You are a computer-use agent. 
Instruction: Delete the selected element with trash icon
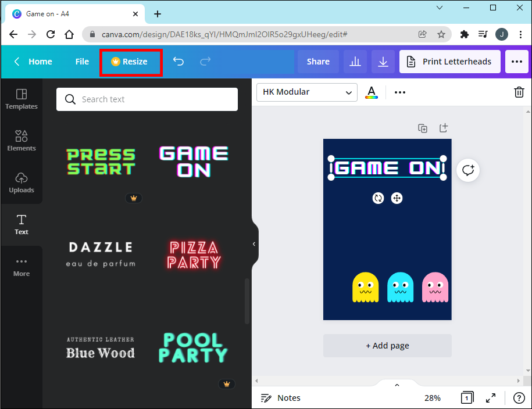(x=519, y=92)
